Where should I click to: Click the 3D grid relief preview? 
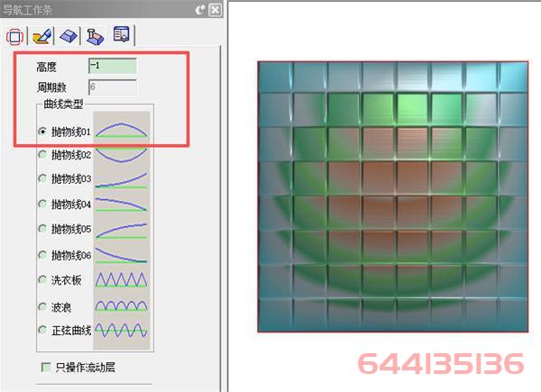coord(391,196)
